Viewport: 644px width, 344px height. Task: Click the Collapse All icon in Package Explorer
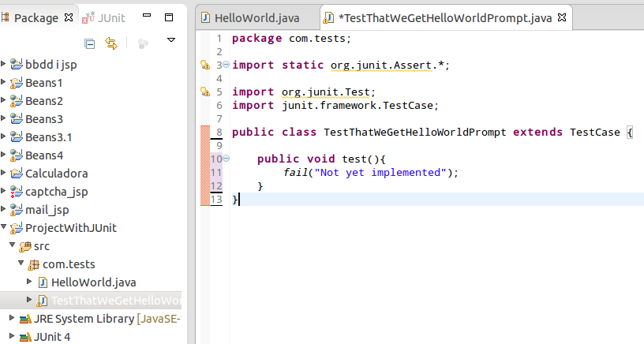pyautogui.click(x=90, y=44)
